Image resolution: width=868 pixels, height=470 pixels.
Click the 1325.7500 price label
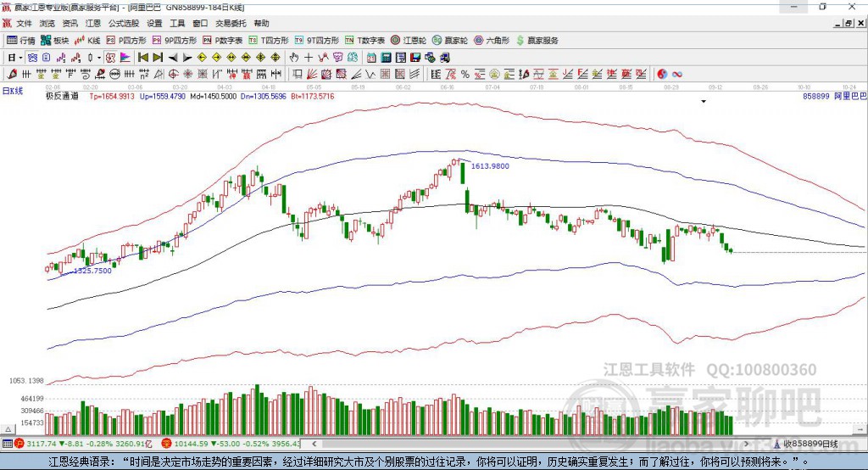[x=92, y=271]
